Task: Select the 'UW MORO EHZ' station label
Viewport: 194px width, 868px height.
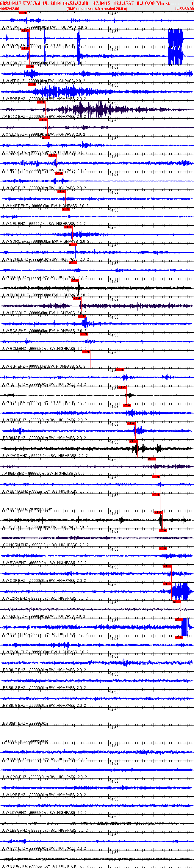Action: (x=16, y=242)
